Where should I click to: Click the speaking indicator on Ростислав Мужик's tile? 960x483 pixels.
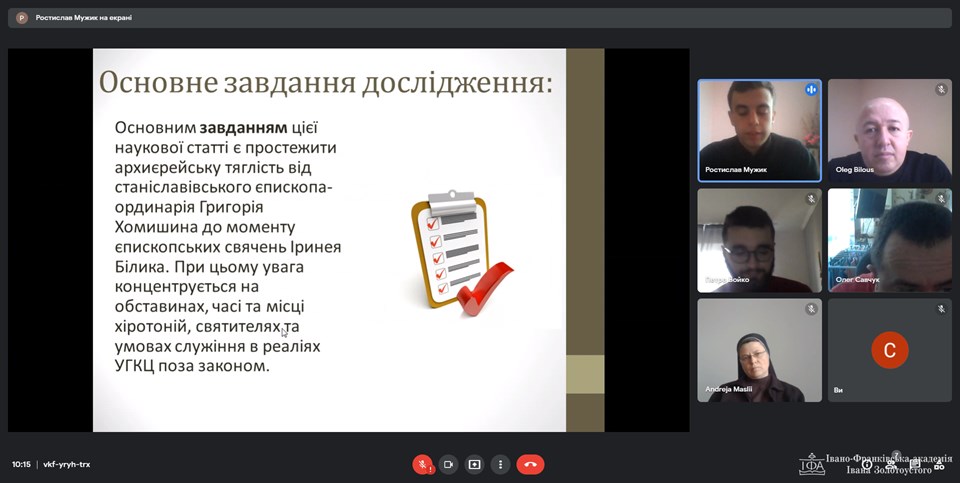810,90
